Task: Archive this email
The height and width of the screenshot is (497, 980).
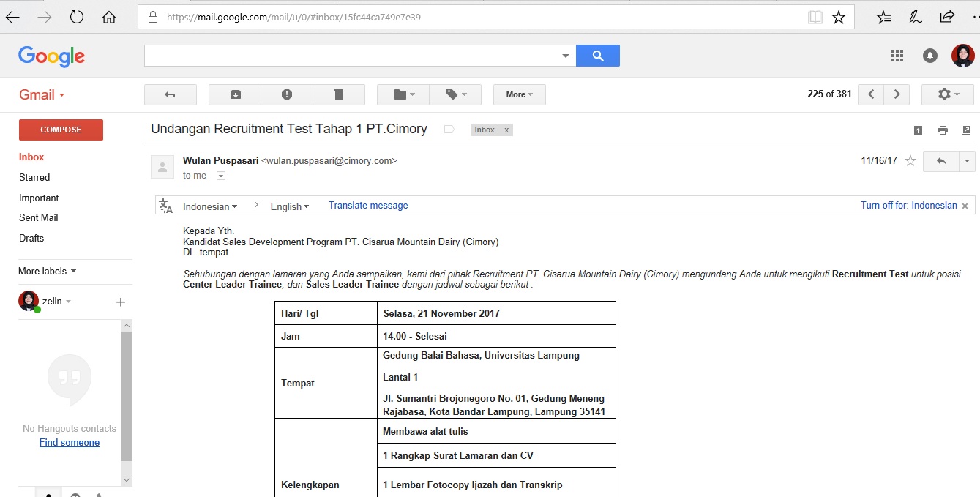Action: (x=235, y=94)
